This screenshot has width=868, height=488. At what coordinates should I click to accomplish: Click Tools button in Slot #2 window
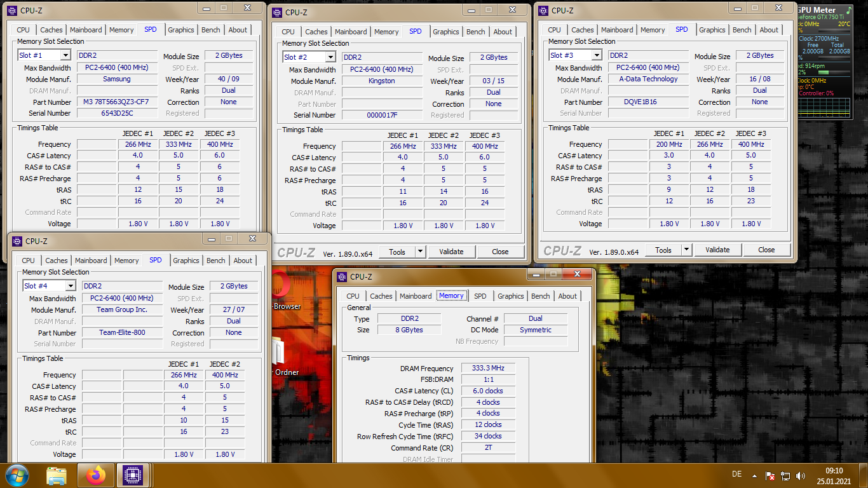(x=397, y=252)
